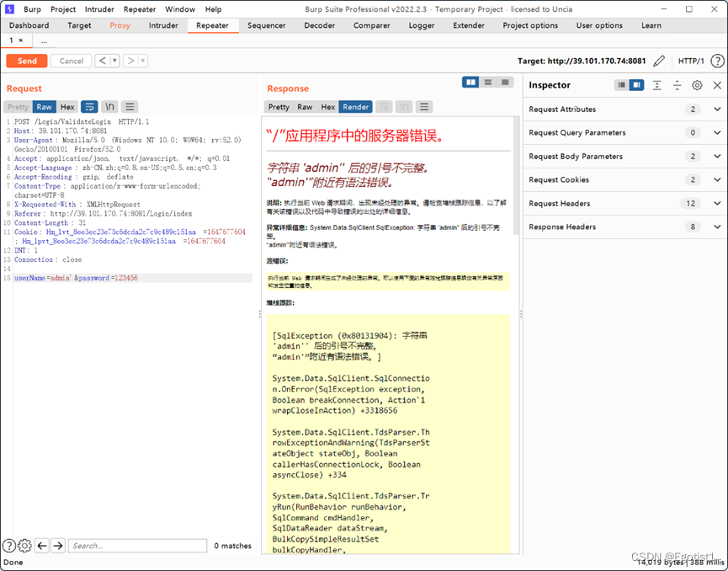This screenshot has width=728, height=571.
Task: Click the help question-mark icon at bottom left
Action: [9, 546]
